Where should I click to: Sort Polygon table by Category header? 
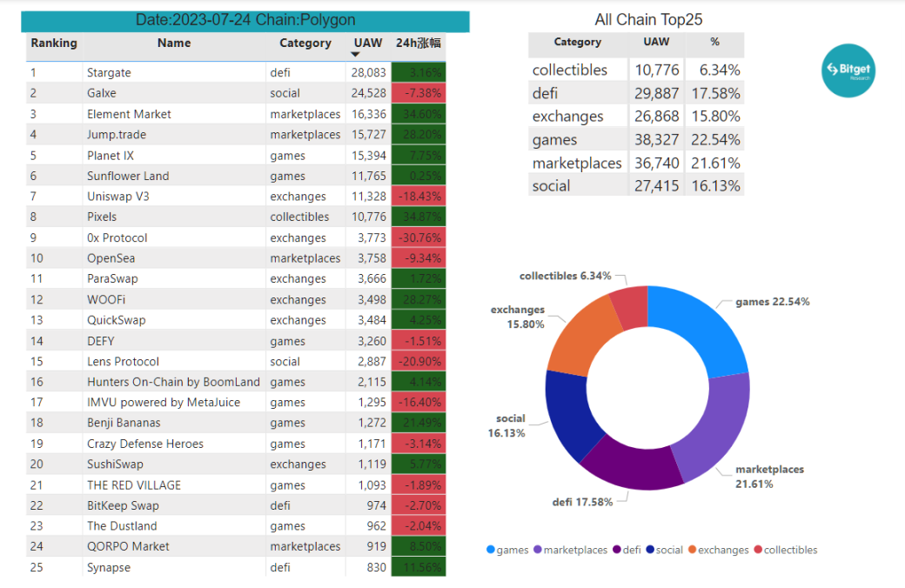pos(305,43)
